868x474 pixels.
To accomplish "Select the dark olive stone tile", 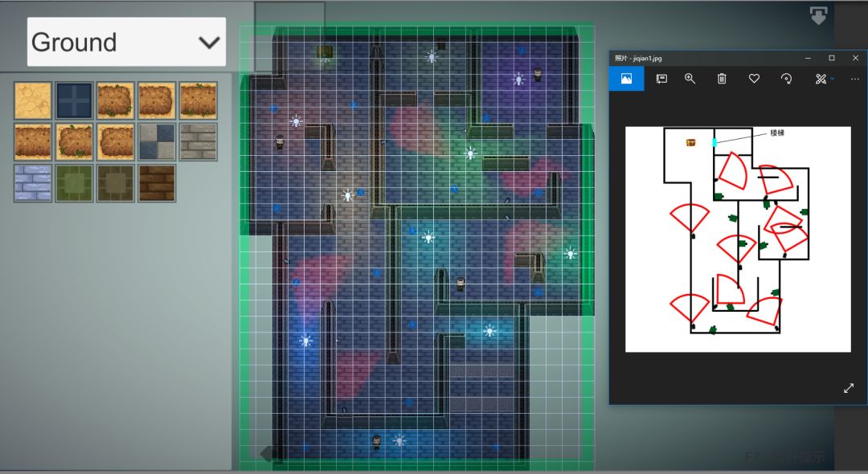I will 116,183.
